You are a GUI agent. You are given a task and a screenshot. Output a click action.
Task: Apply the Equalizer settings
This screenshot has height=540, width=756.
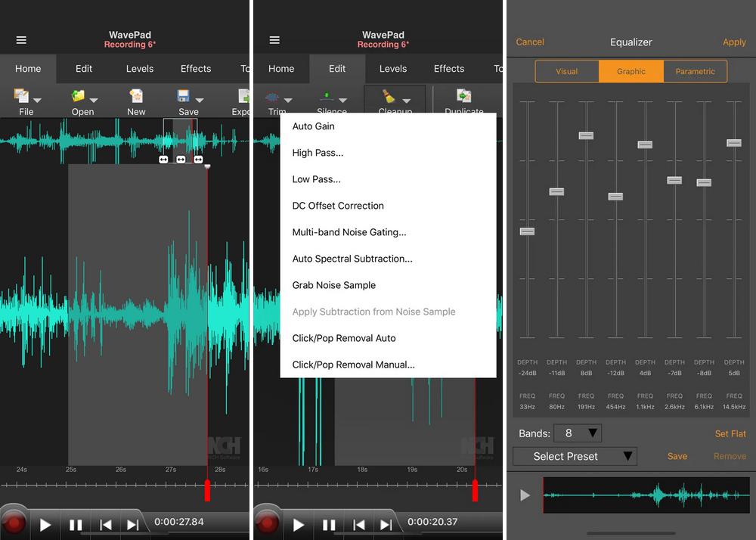(734, 42)
